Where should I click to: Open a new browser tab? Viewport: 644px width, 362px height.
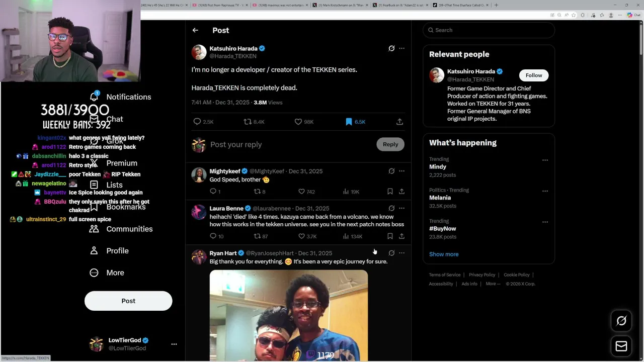[496, 5]
